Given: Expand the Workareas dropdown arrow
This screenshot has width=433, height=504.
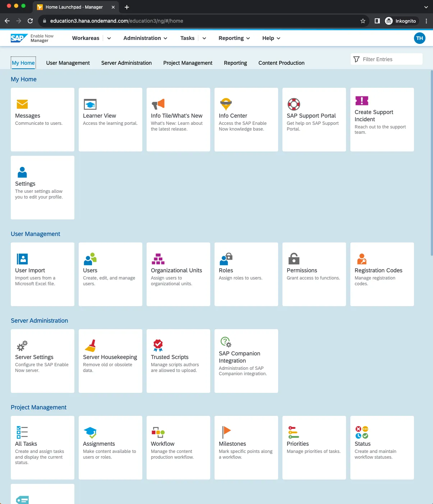Looking at the screenshot, I should point(109,38).
